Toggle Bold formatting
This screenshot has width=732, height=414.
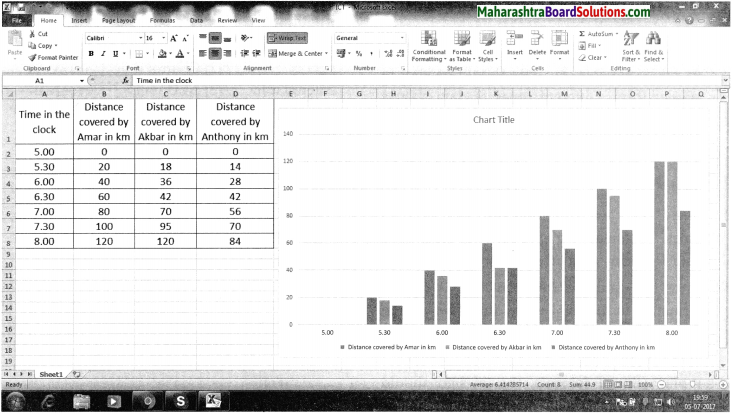click(91, 54)
